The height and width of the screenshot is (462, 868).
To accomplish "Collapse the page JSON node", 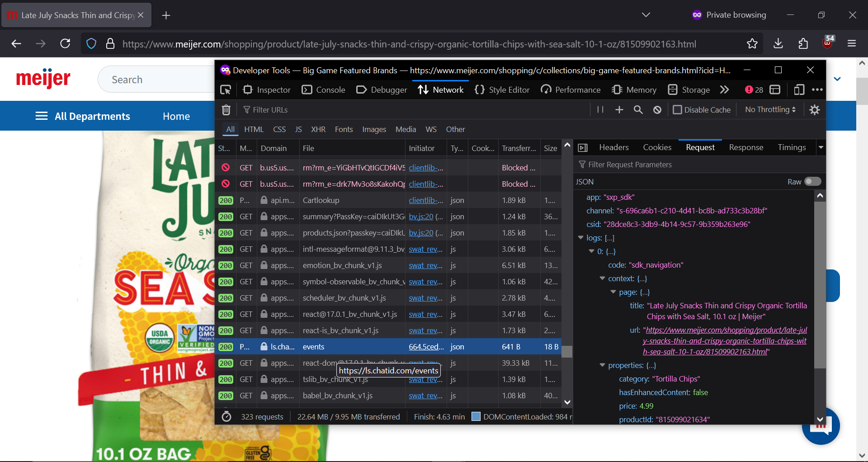I will click(x=613, y=292).
